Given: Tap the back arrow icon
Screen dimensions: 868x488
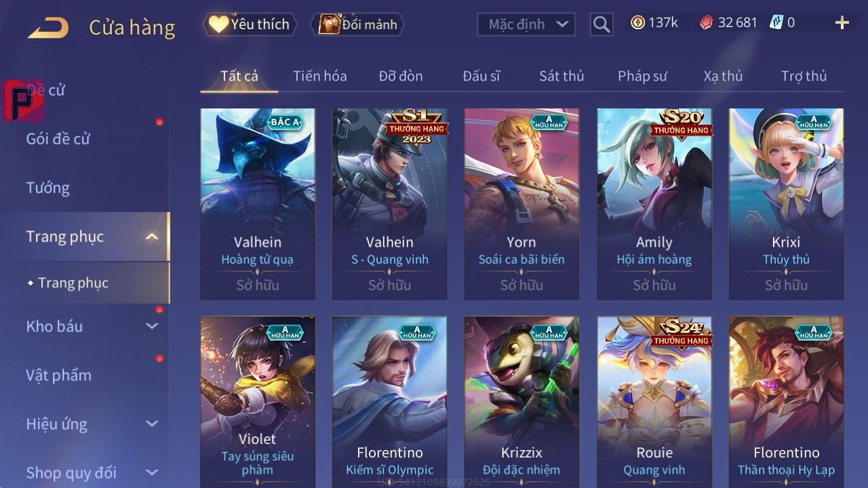Looking at the screenshot, I should click(48, 28).
